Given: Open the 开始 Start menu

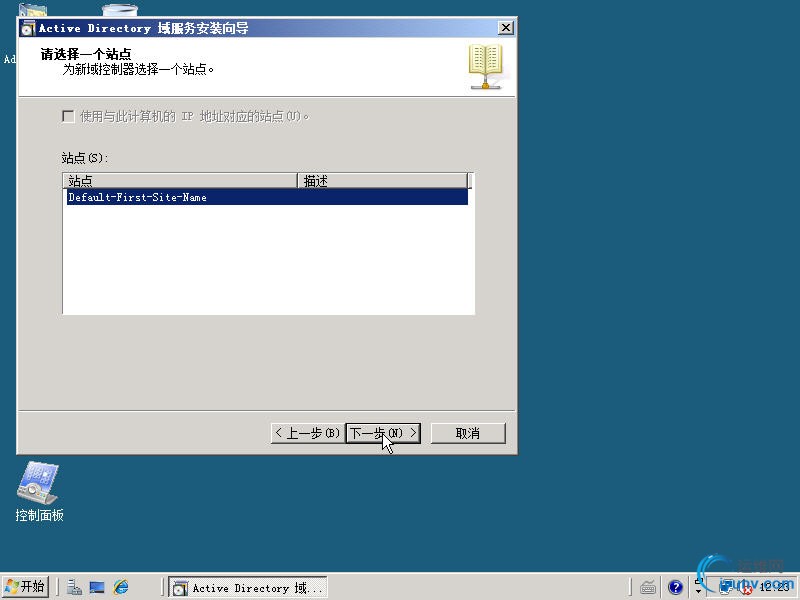Looking at the screenshot, I should point(26,587).
